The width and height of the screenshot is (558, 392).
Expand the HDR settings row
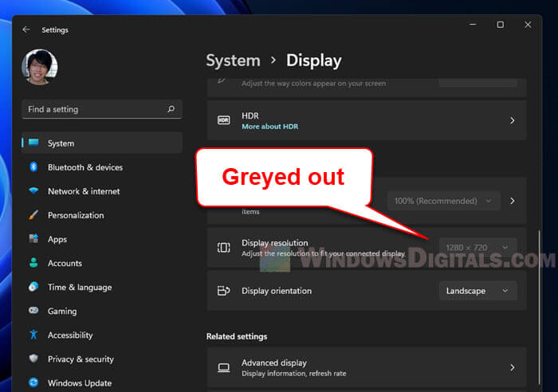point(512,121)
